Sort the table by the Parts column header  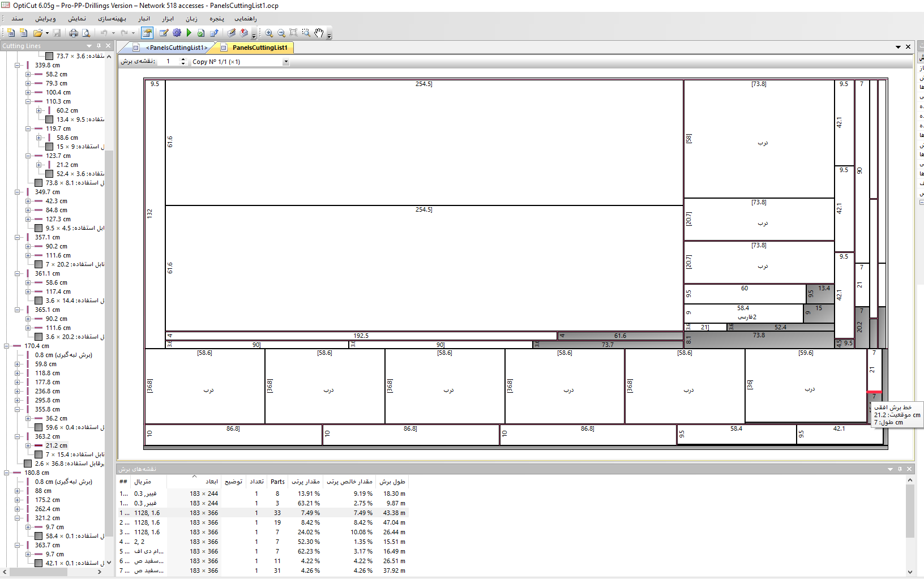click(x=277, y=482)
